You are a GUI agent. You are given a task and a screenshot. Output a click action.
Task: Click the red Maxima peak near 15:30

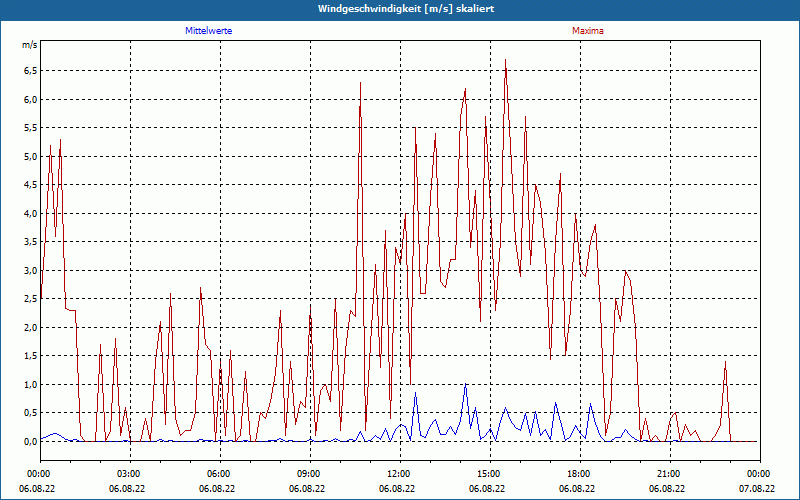tap(505, 60)
